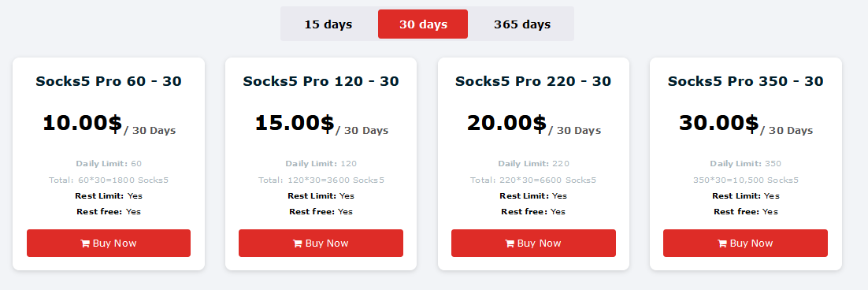Click the 30.00$ price label
Viewport: 868px width, 290px height.
pos(718,123)
